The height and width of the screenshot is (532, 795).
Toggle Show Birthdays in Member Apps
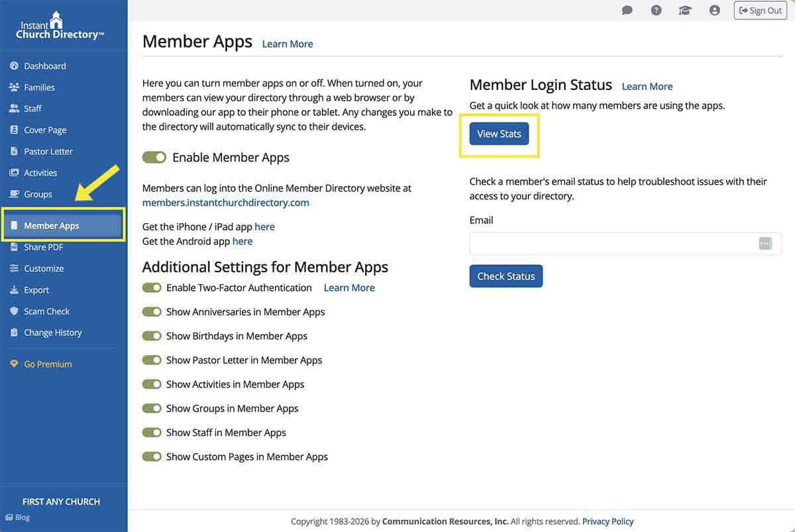pos(152,336)
